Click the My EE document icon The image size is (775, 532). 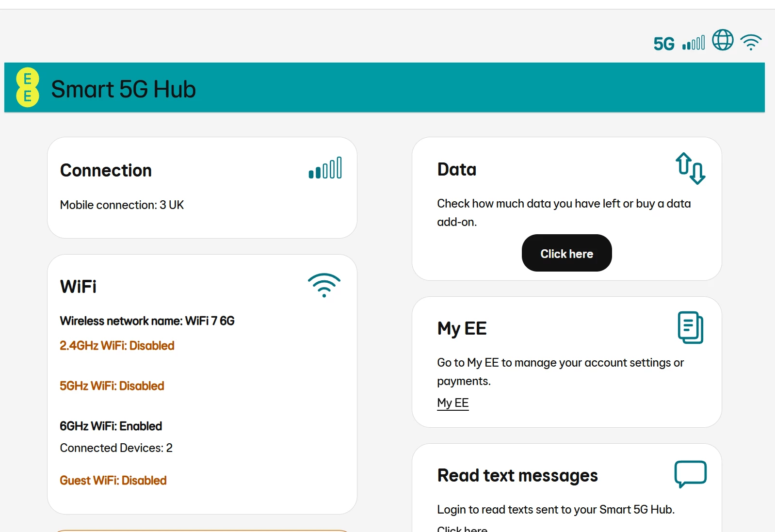pos(691,327)
